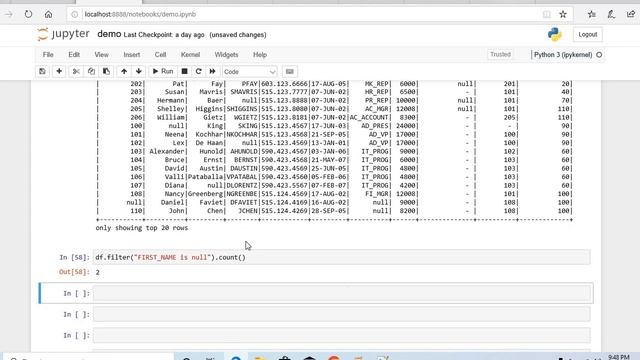
Task: Run the selected cell
Action: (x=162, y=71)
